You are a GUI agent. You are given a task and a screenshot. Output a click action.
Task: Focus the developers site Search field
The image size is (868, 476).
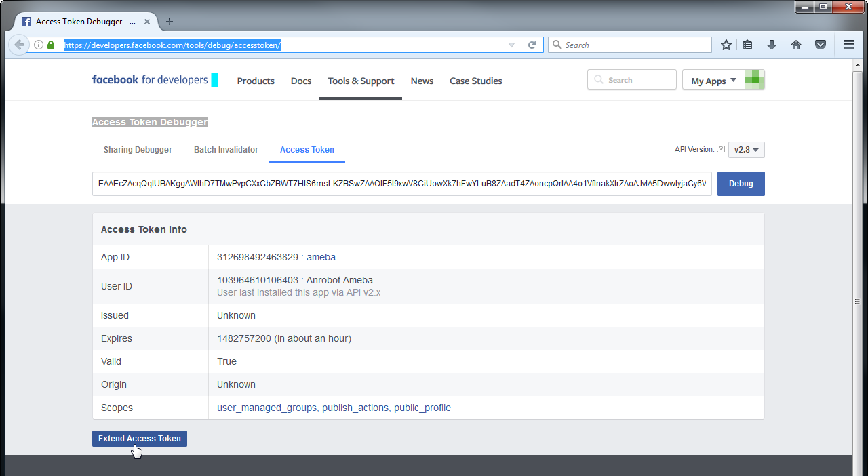tap(632, 80)
